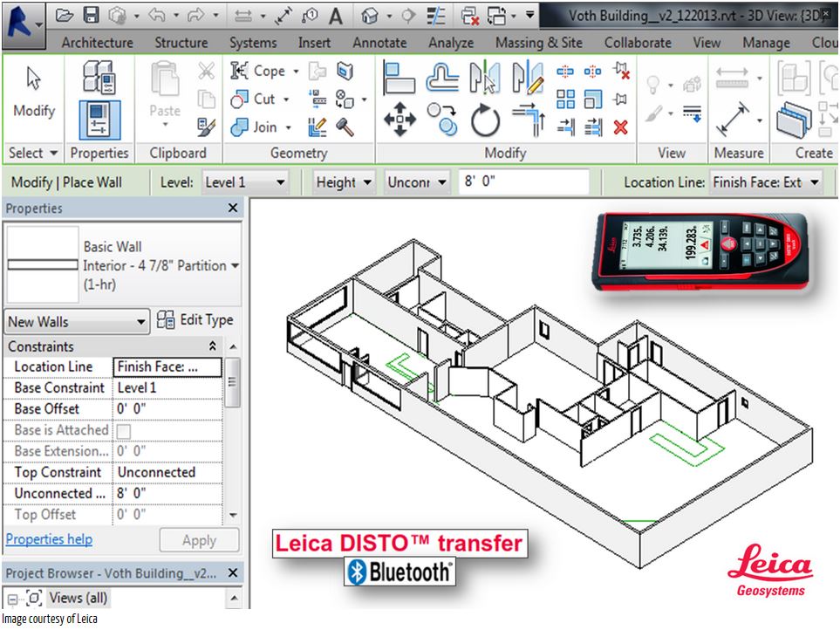Click the Apply button in Properties
Image resolution: width=840 pixels, height=630 pixels.
pos(199,539)
